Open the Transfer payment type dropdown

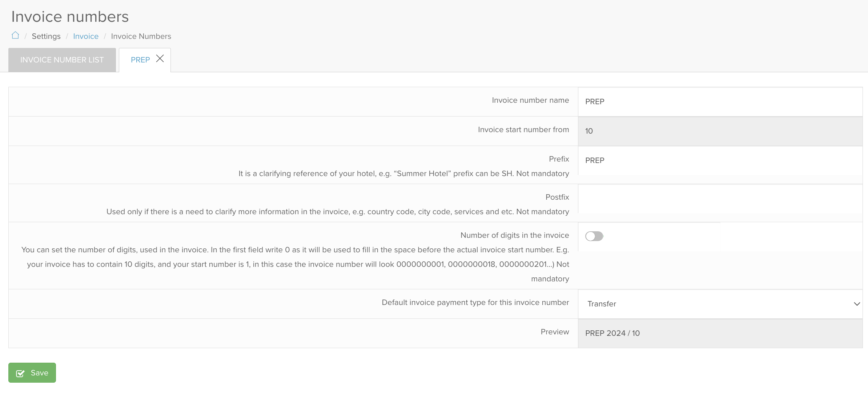tap(720, 304)
